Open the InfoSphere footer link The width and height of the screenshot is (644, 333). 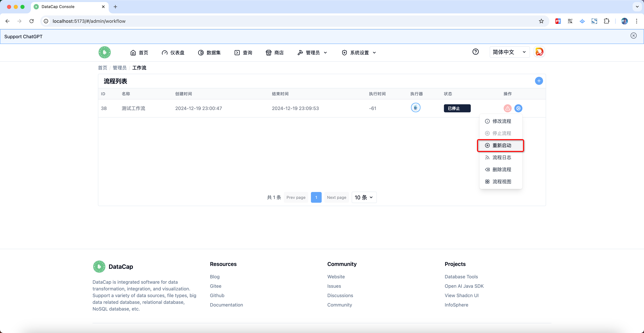456,305
